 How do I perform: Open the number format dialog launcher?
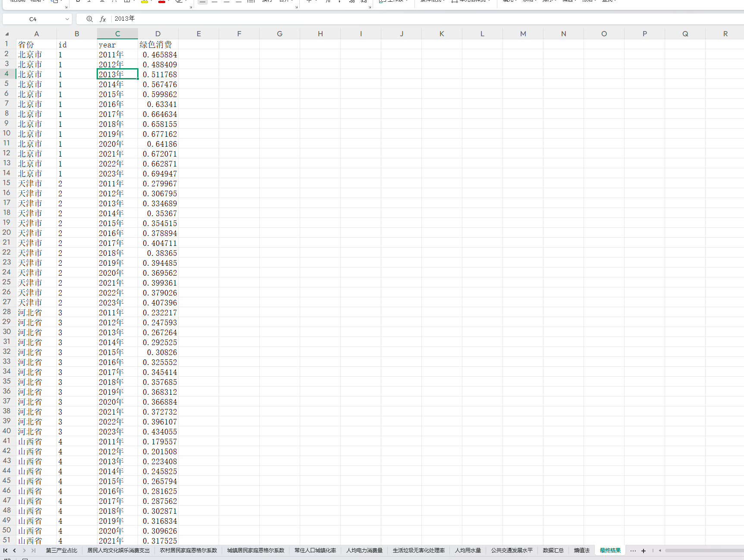(x=370, y=7)
